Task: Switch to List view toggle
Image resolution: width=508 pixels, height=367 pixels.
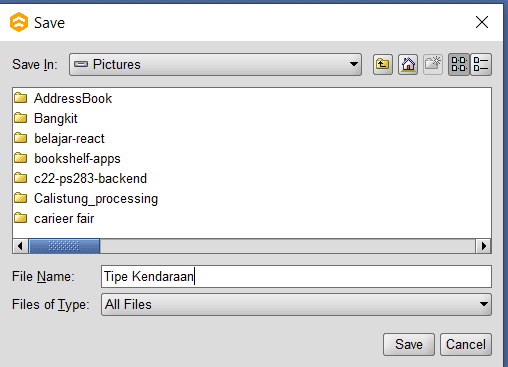Action: point(459,64)
